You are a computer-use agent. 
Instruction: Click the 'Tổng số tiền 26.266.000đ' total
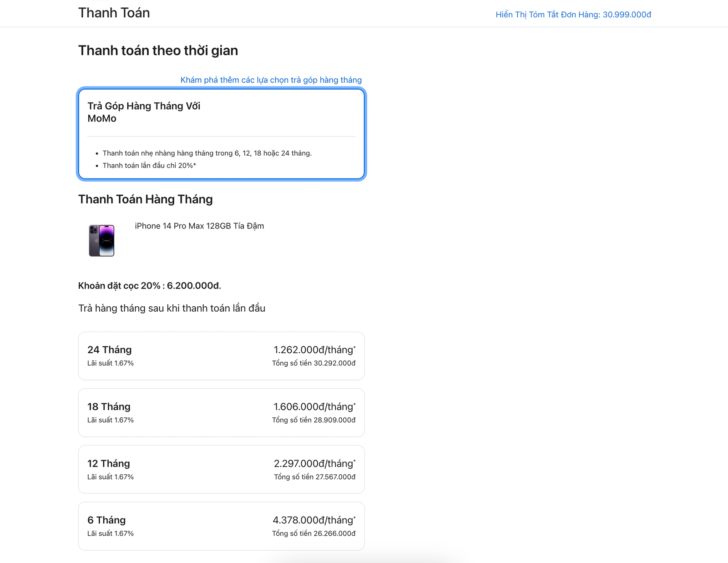pyautogui.click(x=314, y=533)
